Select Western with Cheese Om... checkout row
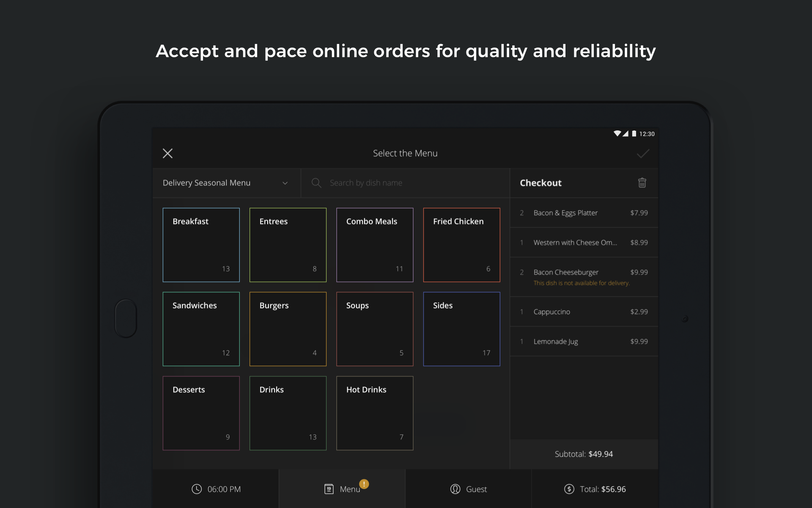Image resolution: width=812 pixels, height=508 pixels. [x=584, y=243]
